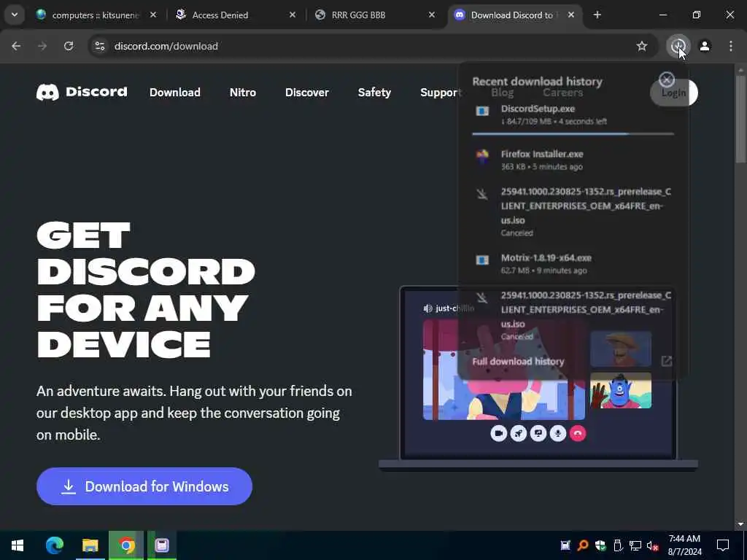Switch to the RRR GGG BBB tab
Screen dimensions: 747x560
(373, 15)
